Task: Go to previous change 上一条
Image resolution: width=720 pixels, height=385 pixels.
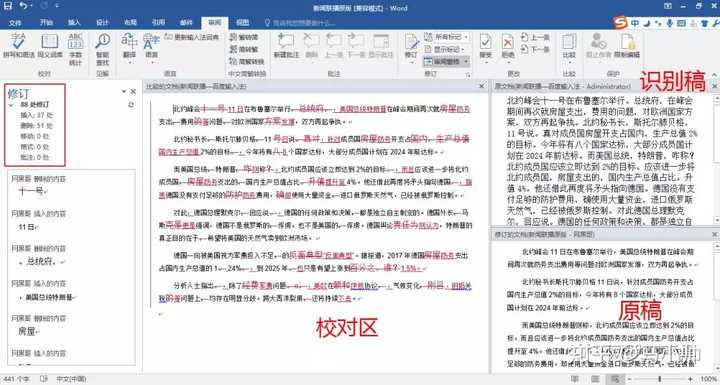Action: click(x=535, y=37)
